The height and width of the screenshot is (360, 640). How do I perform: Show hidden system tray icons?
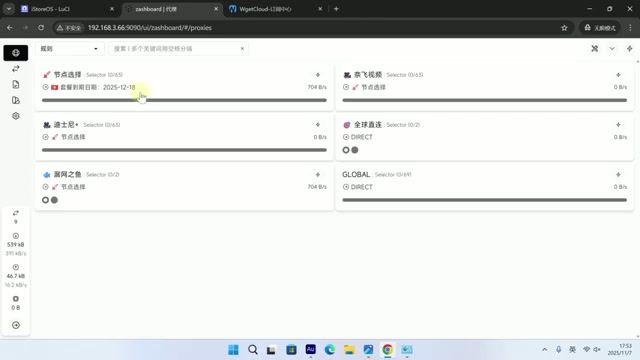544,350
